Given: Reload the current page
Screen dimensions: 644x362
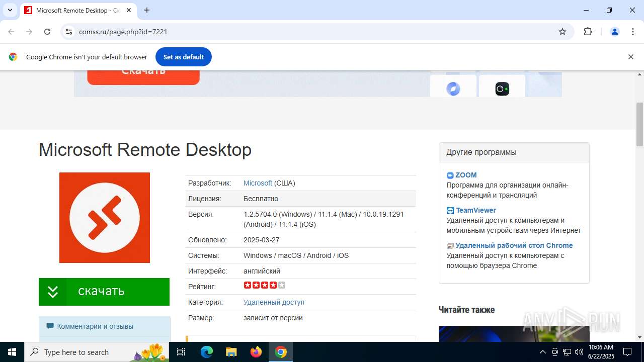Looking at the screenshot, I should coord(47,32).
